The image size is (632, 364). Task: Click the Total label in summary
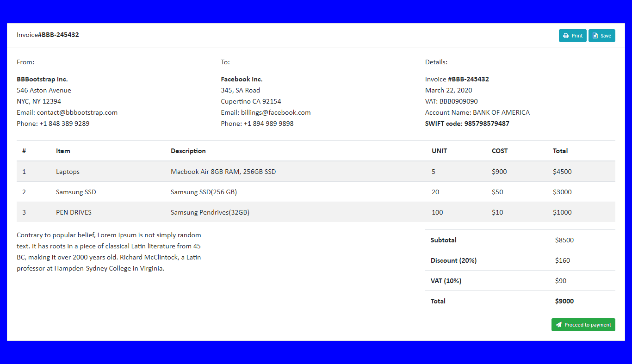(438, 301)
